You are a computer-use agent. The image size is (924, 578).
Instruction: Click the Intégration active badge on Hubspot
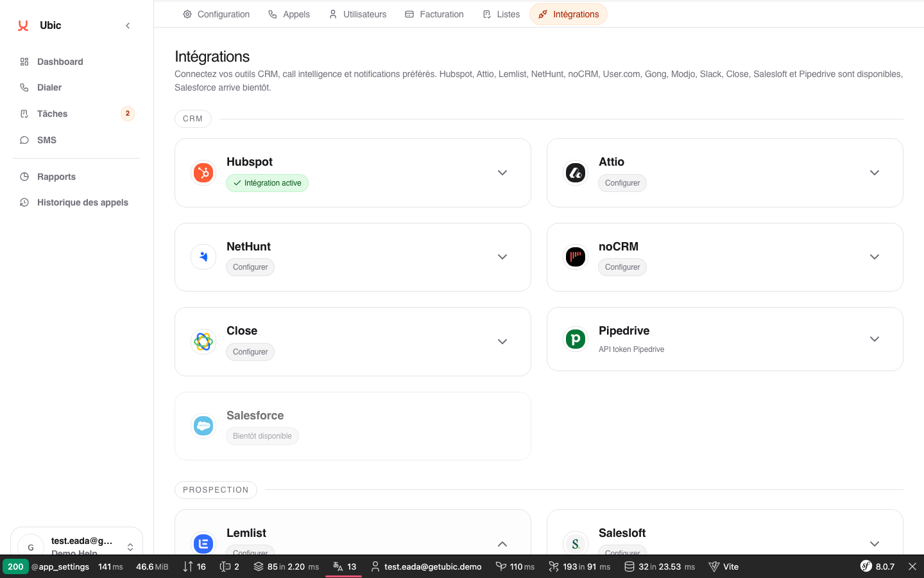coord(267,183)
